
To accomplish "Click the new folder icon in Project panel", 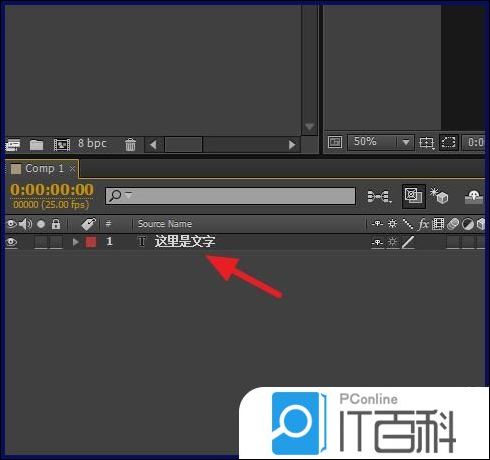I will click(36, 145).
